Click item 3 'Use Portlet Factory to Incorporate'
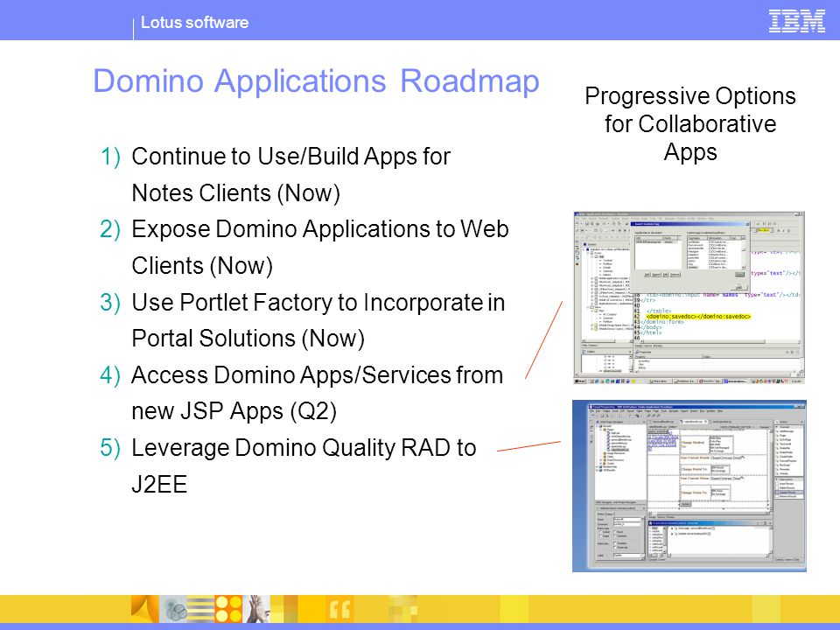Viewport: 840px width, 630px height. 302,320
